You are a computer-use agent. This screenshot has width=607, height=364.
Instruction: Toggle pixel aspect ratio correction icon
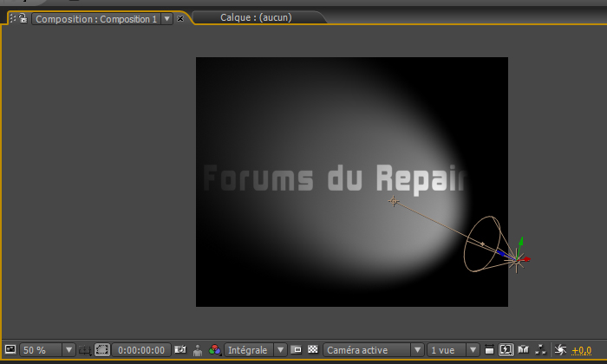(x=489, y=350)
